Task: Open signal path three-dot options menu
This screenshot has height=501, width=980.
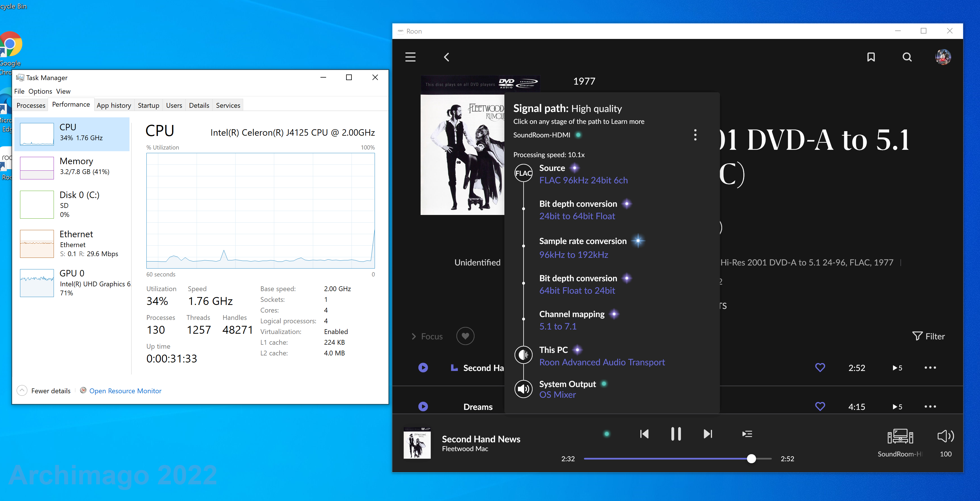Action: click(695, 135)
